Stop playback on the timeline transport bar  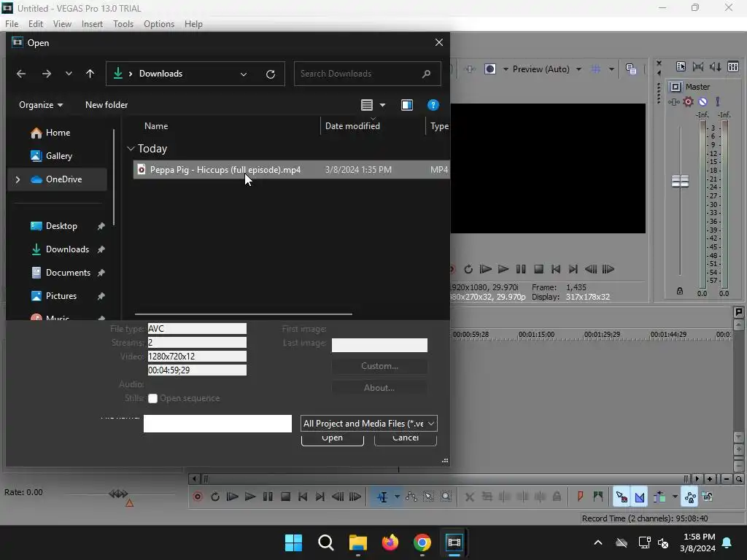pyautogui.click(x=285, y=497)
